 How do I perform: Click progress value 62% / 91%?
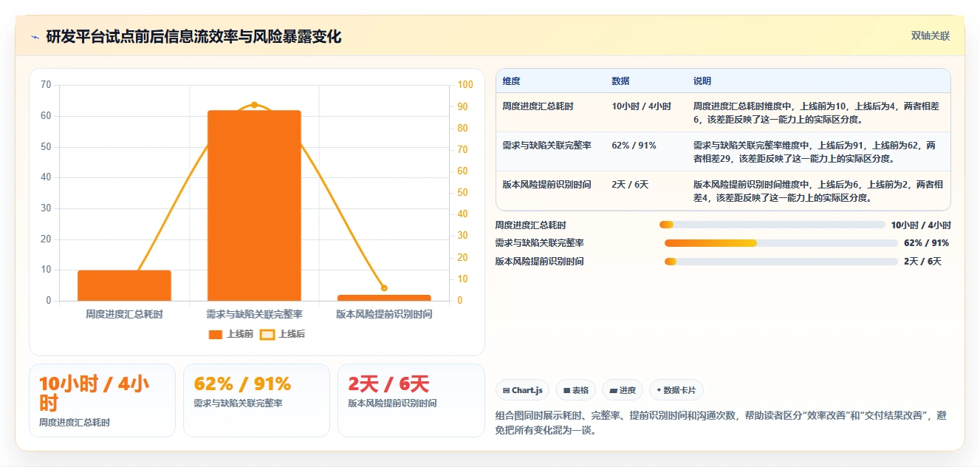926,243
